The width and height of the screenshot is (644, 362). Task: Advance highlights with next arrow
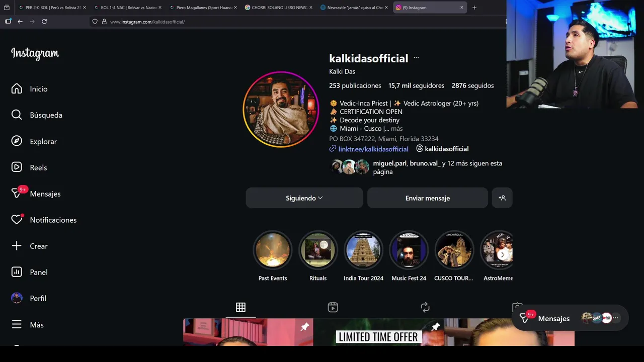pyautogui.click(x=502, y=254)
